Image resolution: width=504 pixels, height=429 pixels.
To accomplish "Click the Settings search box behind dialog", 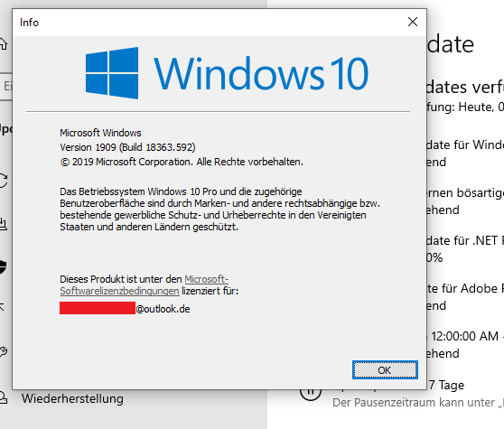I will (x=6, y=86).
